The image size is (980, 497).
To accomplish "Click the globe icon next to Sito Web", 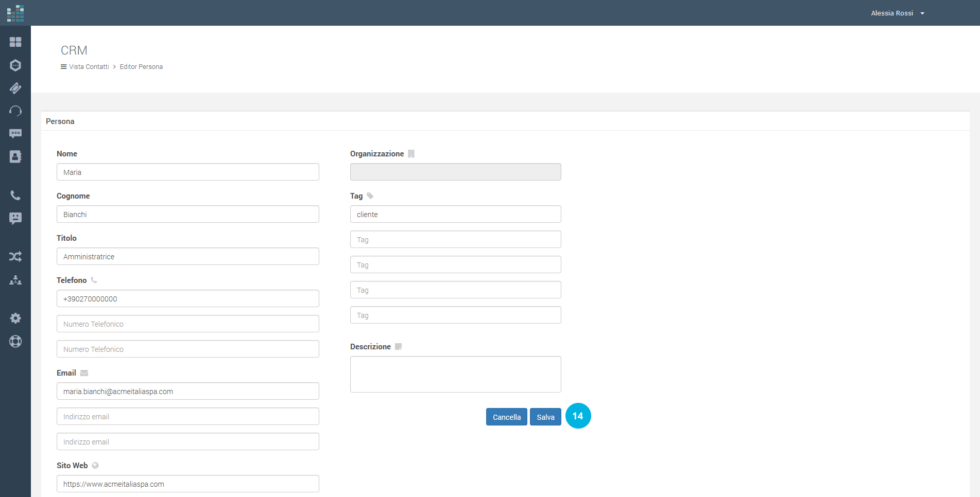I will [95, 466].
